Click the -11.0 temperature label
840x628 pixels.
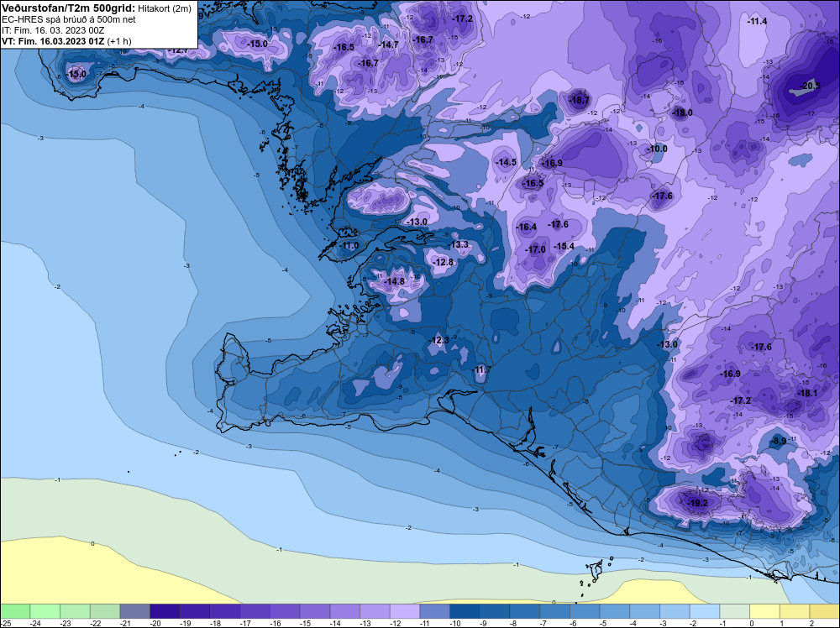(349, 246)
